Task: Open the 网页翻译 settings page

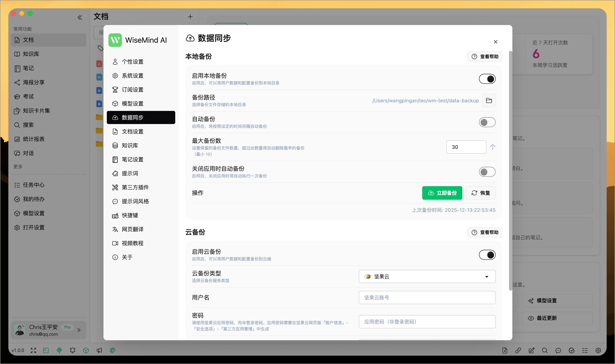Action: [x=132, y=229]
